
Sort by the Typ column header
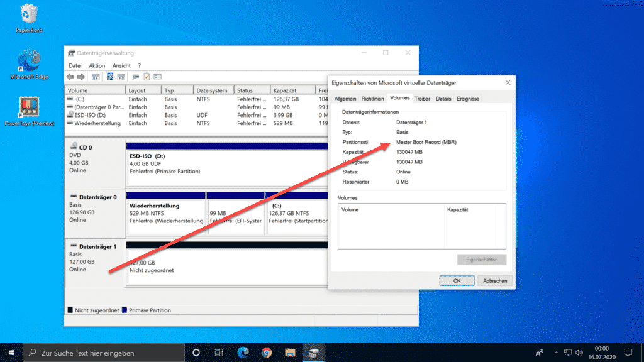(177, 90)
